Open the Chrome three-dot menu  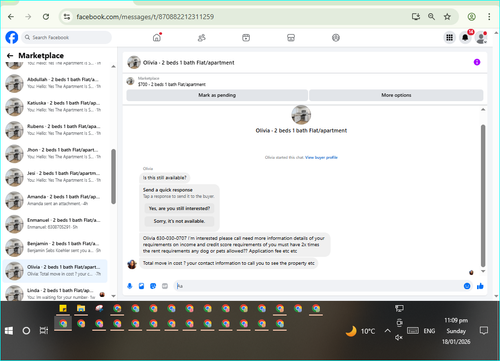tap(489, 17)
